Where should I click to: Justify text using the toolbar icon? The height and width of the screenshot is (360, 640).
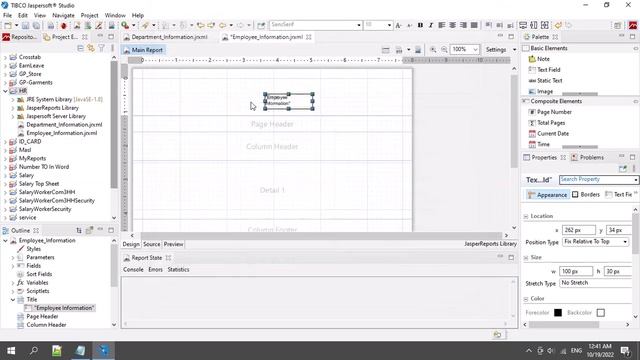pyautogui.click(x=474, y=25)
